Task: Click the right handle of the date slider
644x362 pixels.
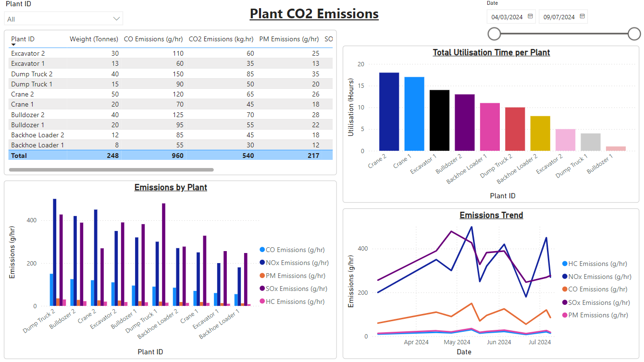Action: coord(634,34)
